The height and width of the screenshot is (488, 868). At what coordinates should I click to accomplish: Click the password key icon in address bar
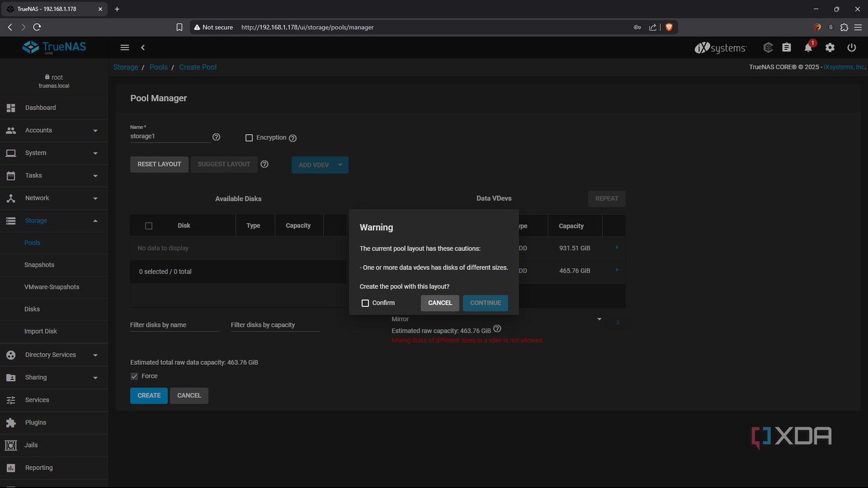(x=637, y=27)
